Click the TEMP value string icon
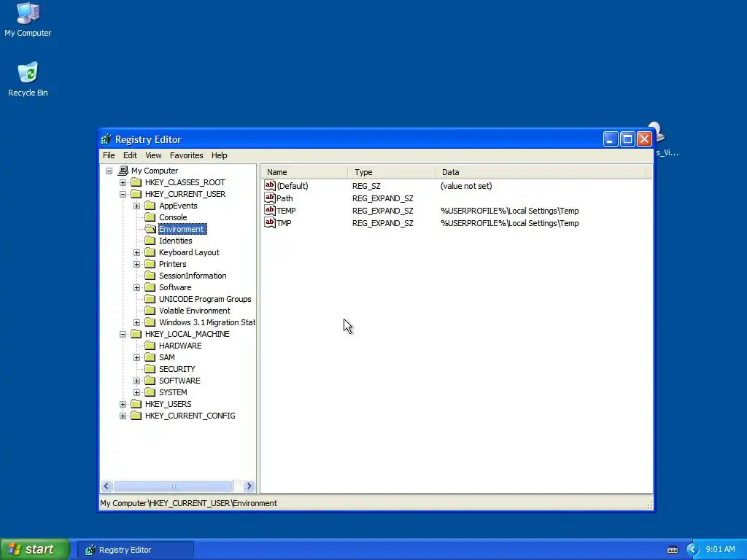The height and width of the screenshot is (560, 747). click(270, 210)
